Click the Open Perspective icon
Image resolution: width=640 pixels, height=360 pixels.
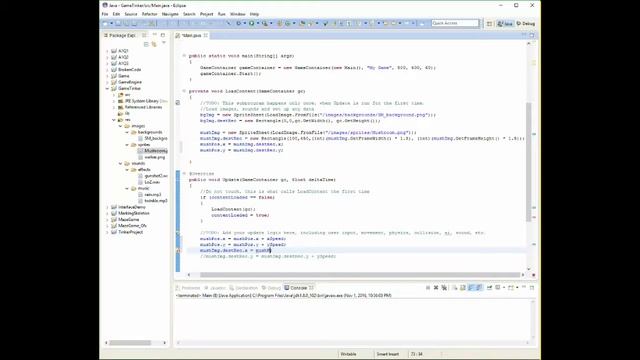pos(489,24)
